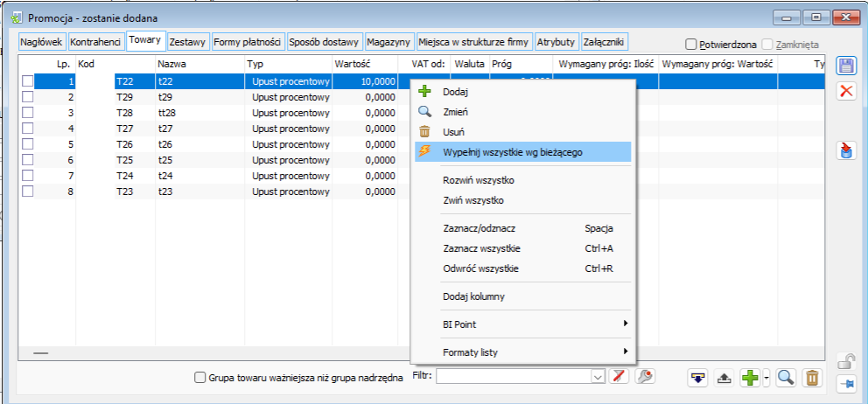Click the yellow import downward arrow icon

[697, 378]
